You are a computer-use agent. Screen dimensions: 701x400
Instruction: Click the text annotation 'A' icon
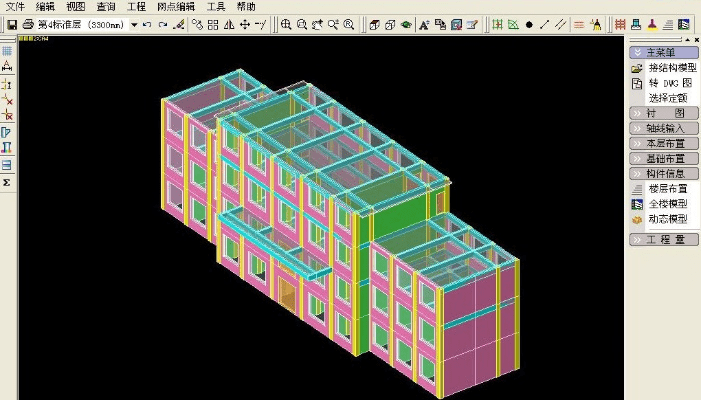(424, 24)
